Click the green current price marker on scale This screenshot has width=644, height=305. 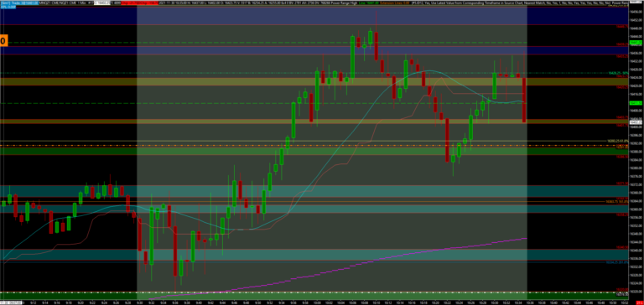(636, 103)
